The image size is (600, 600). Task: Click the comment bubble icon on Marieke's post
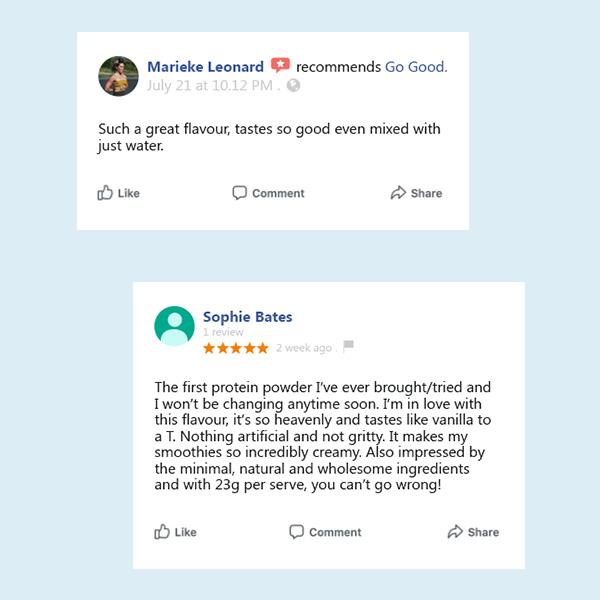click(239, 193)
